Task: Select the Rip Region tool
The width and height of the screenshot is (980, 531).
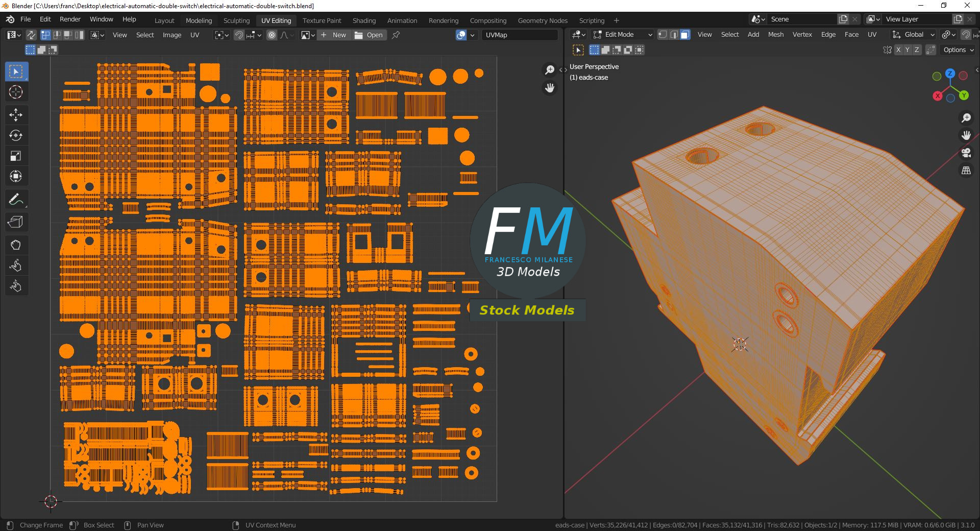Action: pyautogui.click(x=16, y=222)
